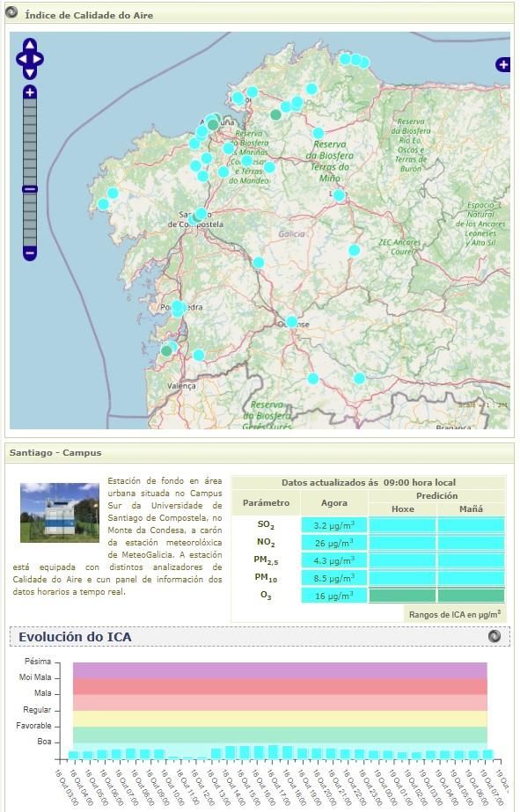The width and height of the screenshot is (520, 812).
Task: Select the marker between Santiago and Ourense
Action: [x=259, y=262]
